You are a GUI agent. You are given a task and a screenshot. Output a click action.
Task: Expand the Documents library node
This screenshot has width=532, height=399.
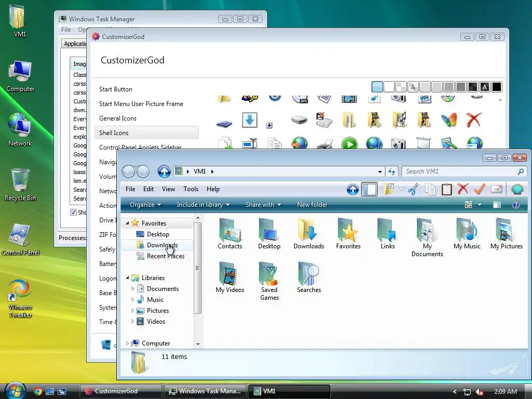[132, 289]
